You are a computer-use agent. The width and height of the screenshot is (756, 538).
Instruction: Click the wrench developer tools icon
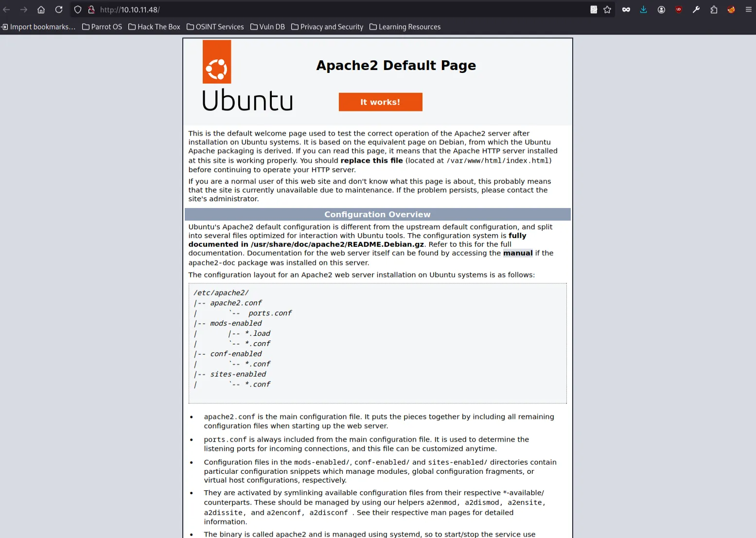click(696, 10)
